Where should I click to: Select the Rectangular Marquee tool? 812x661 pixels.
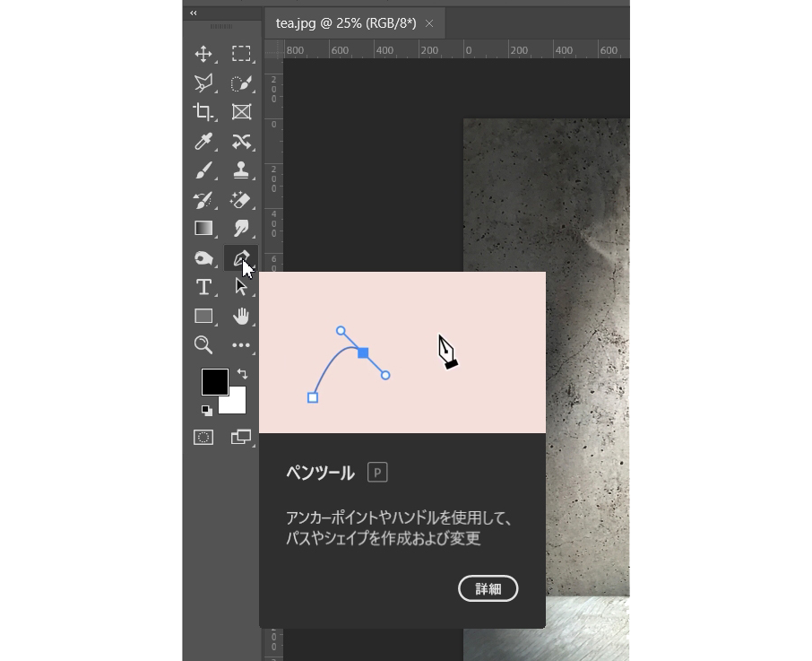click(x=241, y=54)
